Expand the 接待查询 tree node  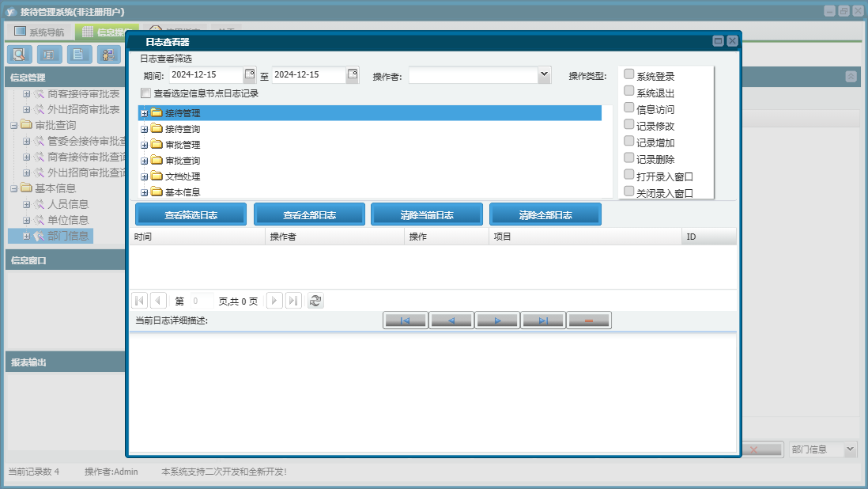coord(144,129)
